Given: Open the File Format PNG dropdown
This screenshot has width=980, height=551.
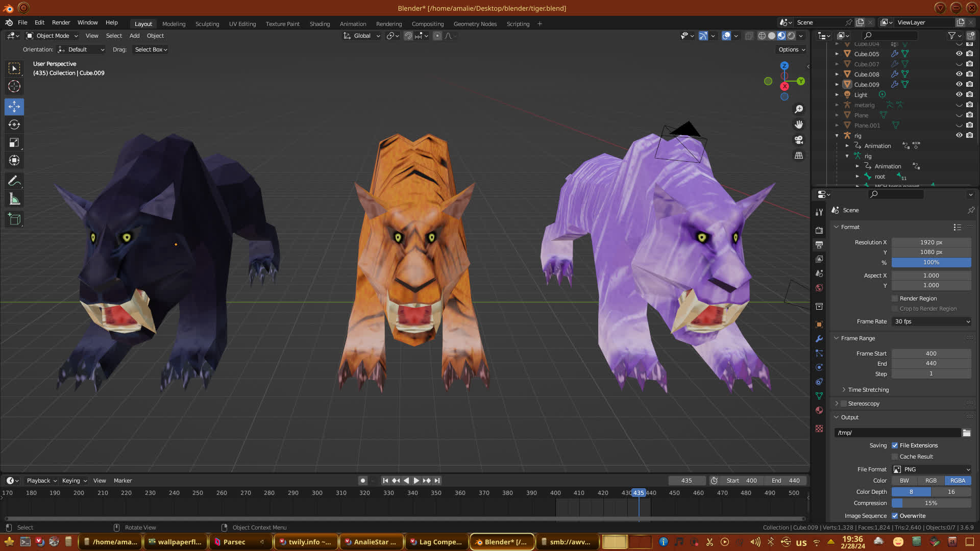Looking at the screenshot, I should point(932,469).
